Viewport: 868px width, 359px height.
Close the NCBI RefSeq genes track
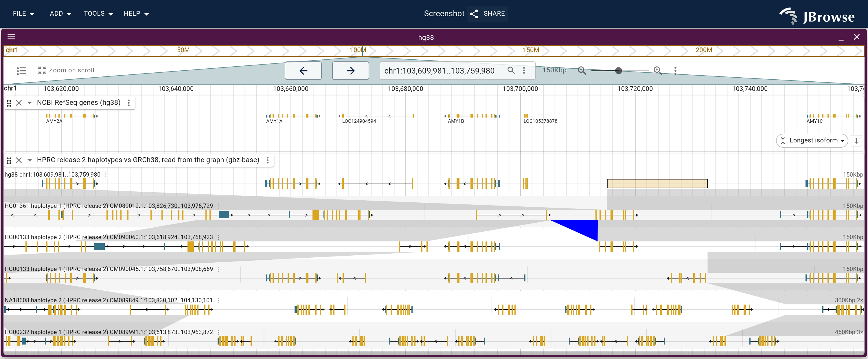[x=19, y=103]
